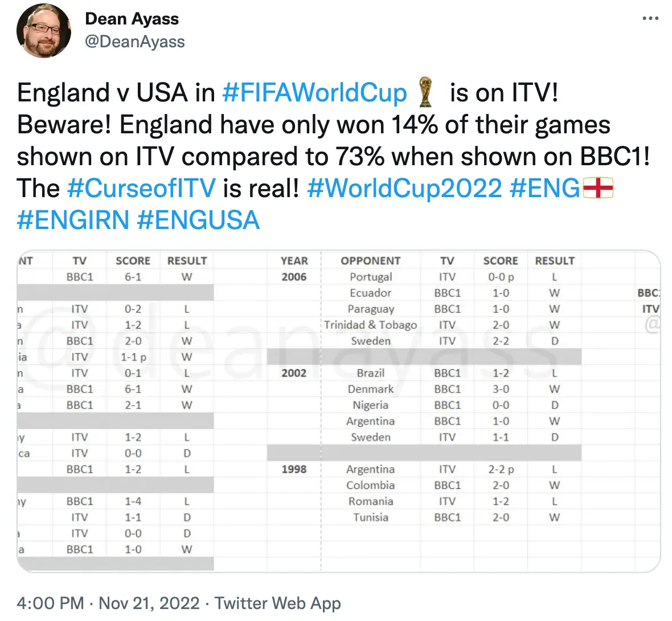Screen dimensions: 672x621
Task: Click the Dean Ayass display name
Action: coord(132,19)
